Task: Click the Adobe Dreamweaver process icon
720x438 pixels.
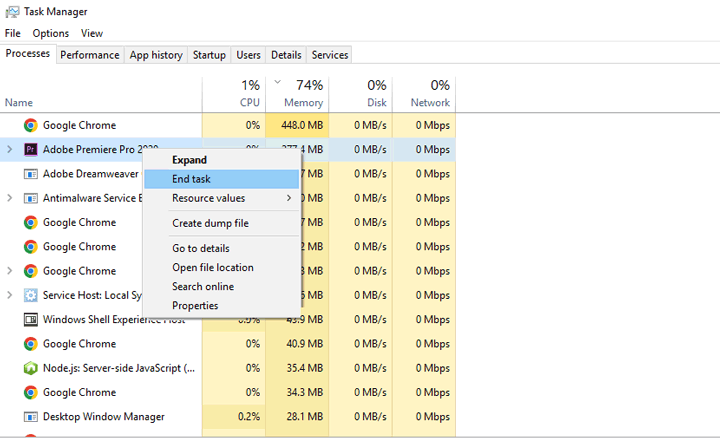Action: pyautogui.click(x=30, y=174)
